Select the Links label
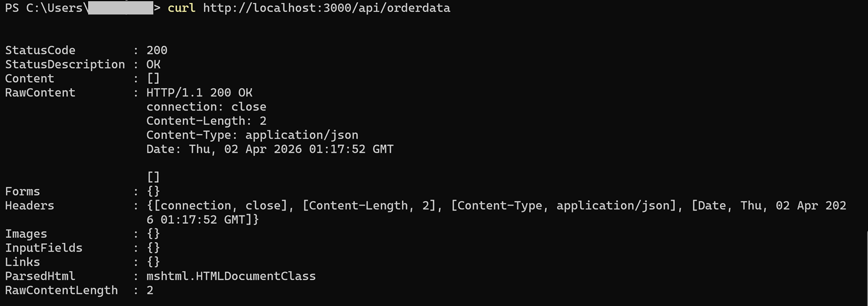Screen dimensions: 868x306 22,262
